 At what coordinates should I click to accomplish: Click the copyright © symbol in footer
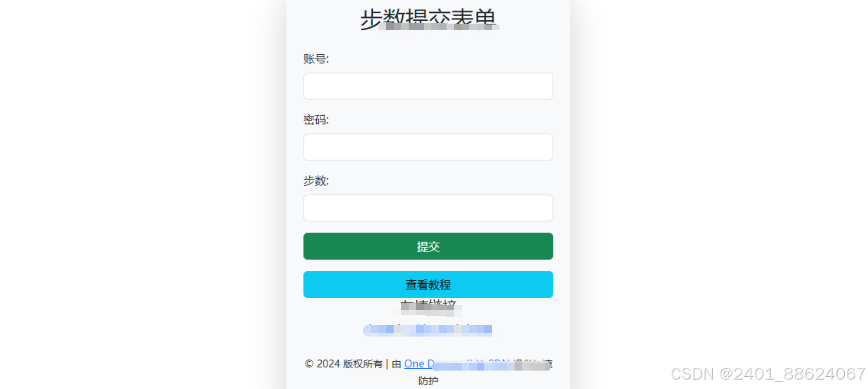(309, 364)
